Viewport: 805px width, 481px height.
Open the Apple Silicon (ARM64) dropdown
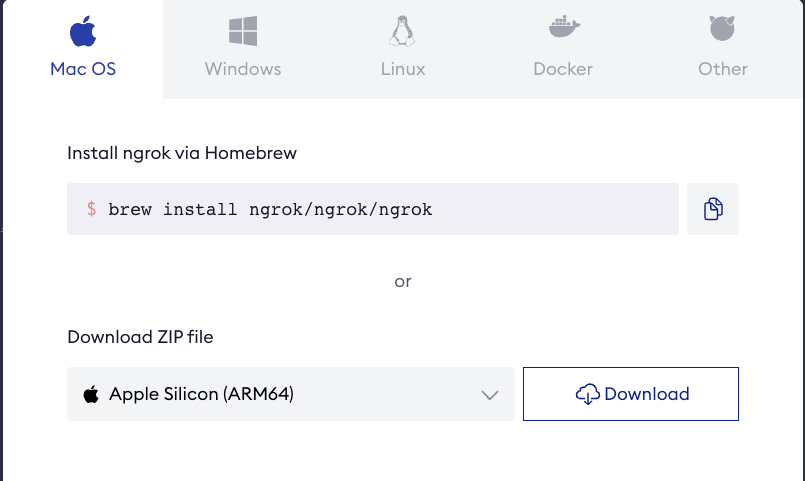pyautogui.click(x=290, y=394)
